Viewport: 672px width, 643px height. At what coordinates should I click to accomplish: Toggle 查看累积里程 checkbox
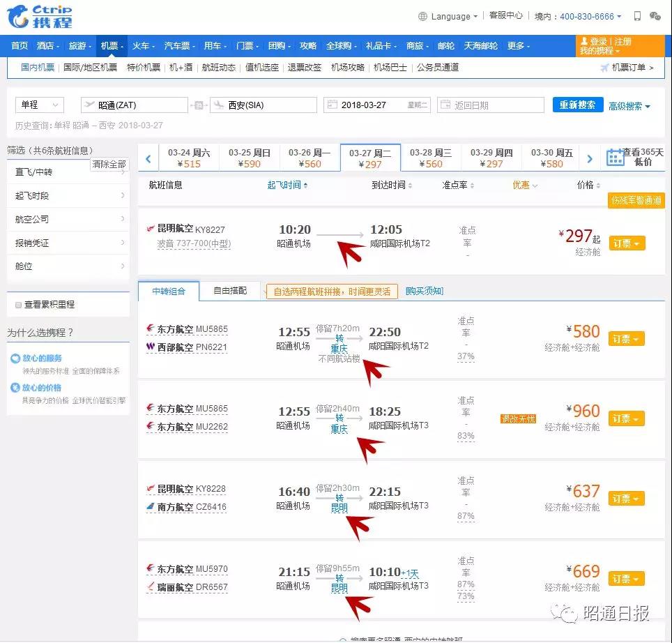pos(18,305)
